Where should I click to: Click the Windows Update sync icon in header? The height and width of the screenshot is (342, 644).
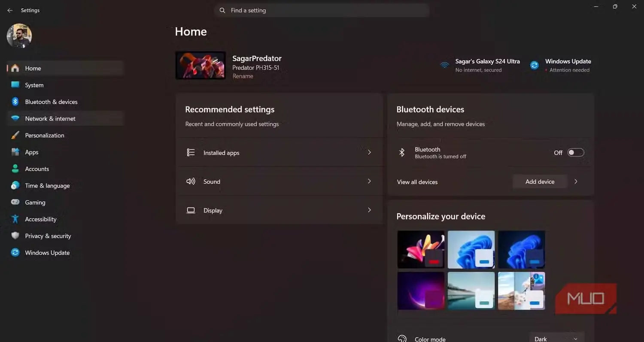535,65
